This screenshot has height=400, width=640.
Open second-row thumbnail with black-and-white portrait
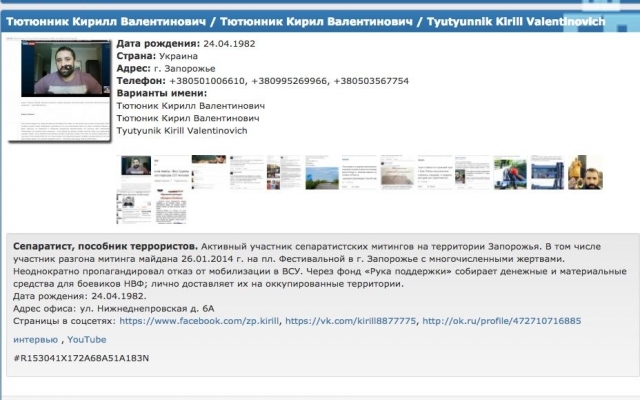133,208
